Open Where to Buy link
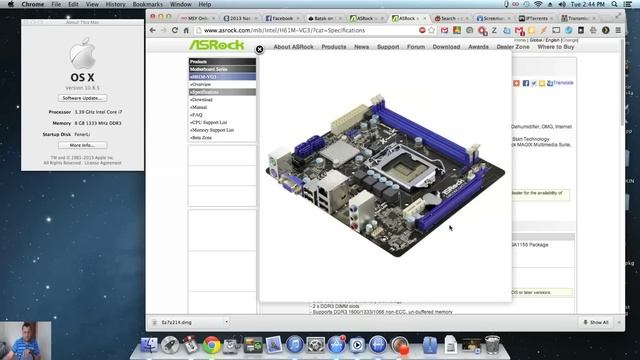This screenshot has height=360, width=640. point(556,47)
